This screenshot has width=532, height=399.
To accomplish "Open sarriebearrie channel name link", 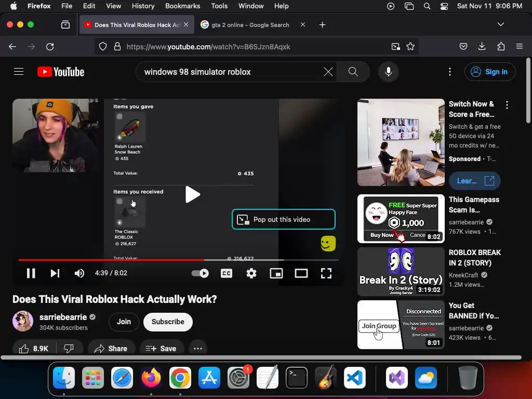I will tap(63, 317).
